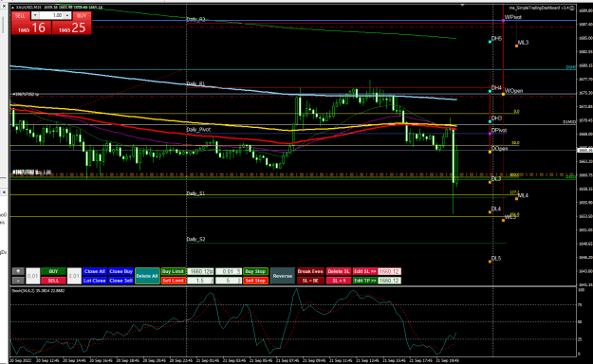Screen dimensions: 593x364
Task: Click the teal Delete All button
Action: pos(147,276)
